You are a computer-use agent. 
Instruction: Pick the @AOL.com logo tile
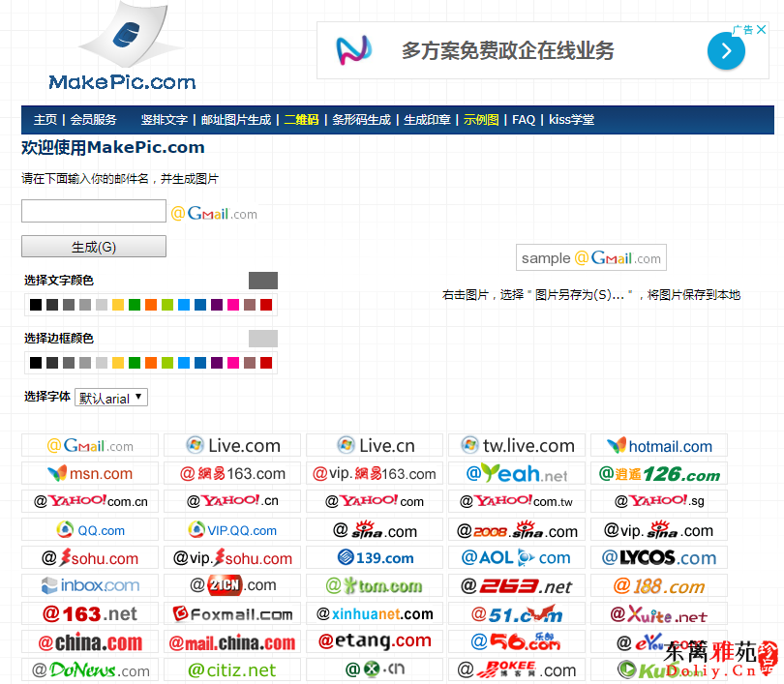click(517, 557)
